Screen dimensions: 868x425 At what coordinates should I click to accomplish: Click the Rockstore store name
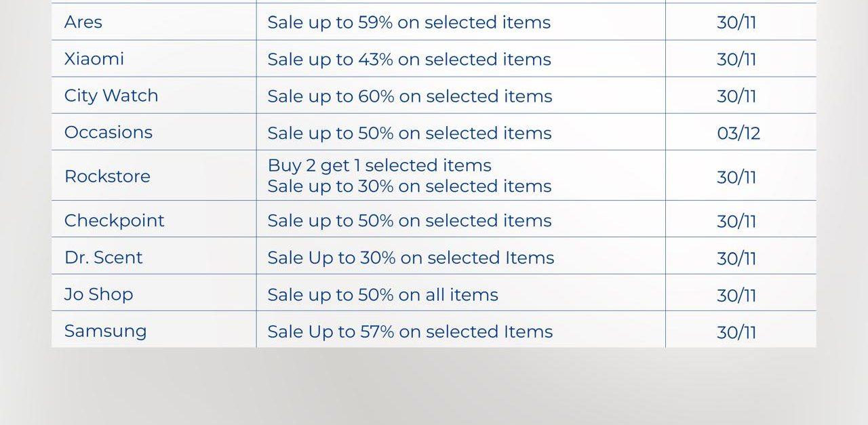click(107, 176)
